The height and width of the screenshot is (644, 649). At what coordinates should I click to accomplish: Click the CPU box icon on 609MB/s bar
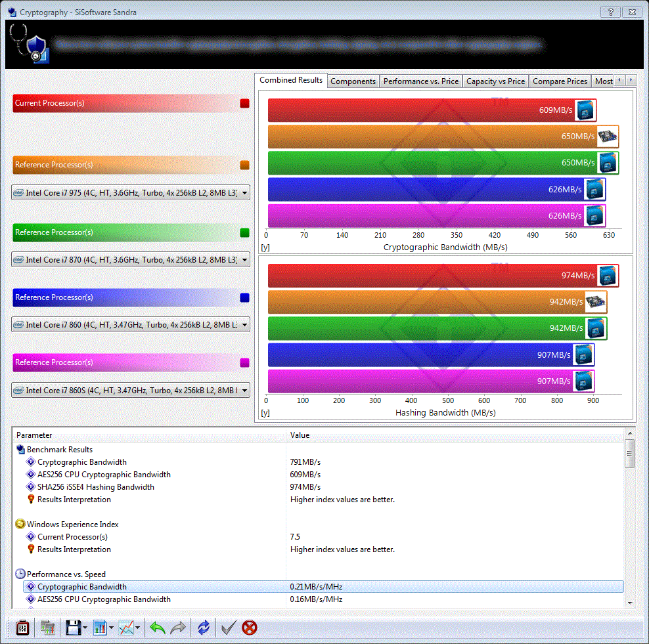(585, 110)
